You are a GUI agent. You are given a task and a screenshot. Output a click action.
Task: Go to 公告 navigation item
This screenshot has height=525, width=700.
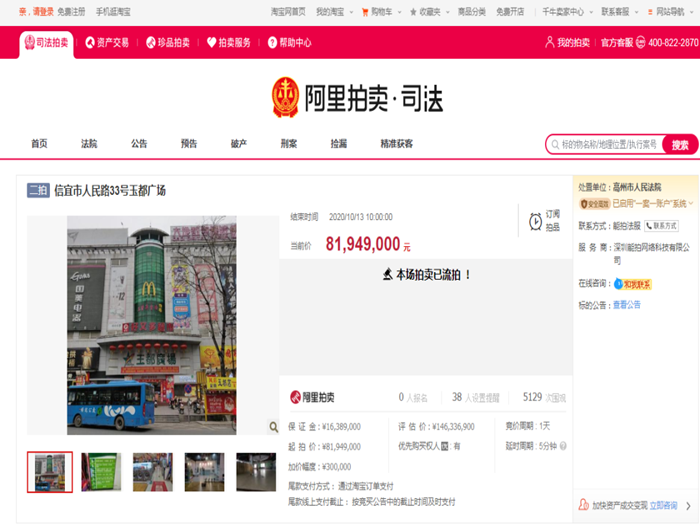[x=139, y=144]
